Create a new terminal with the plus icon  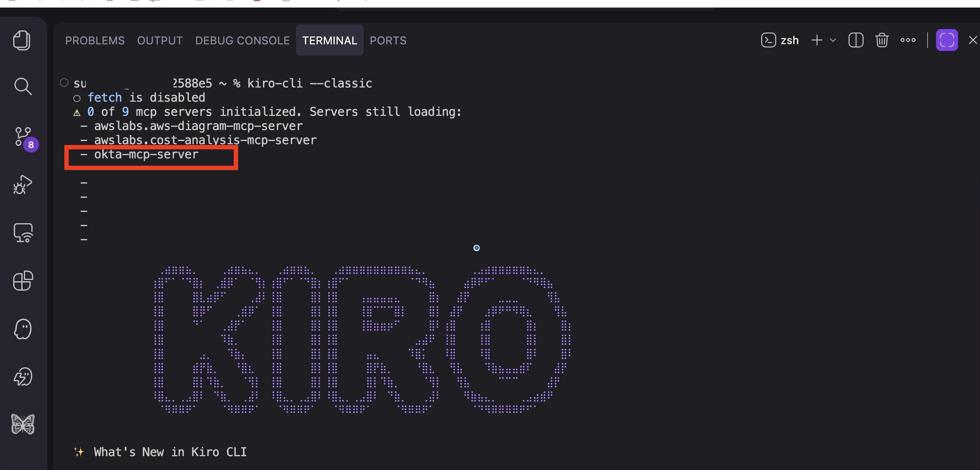(816, 40)
